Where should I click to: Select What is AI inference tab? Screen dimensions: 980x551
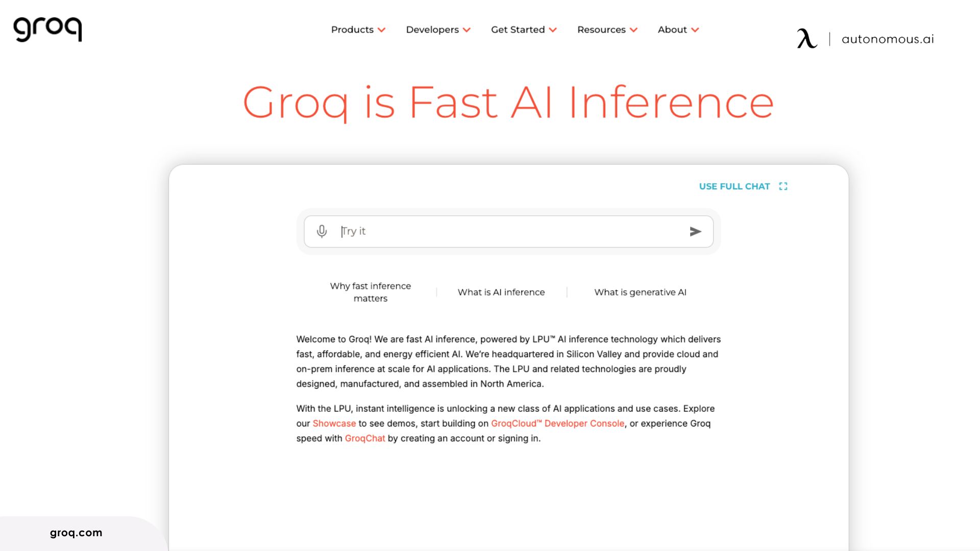coord(501,291)
